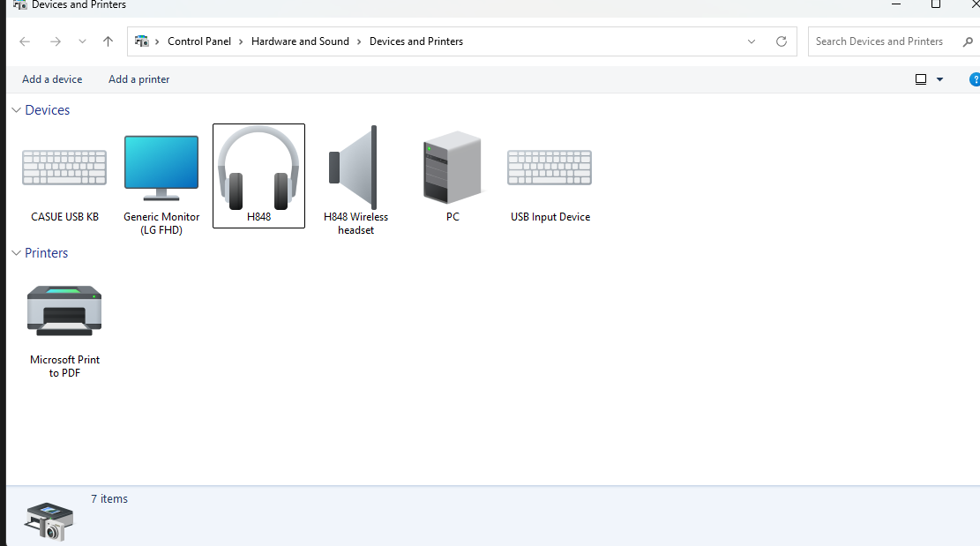Image resolution: width=980 pixels, height=546 pixels.
Task: Go back with the left arrow
Action: [25, 41]
